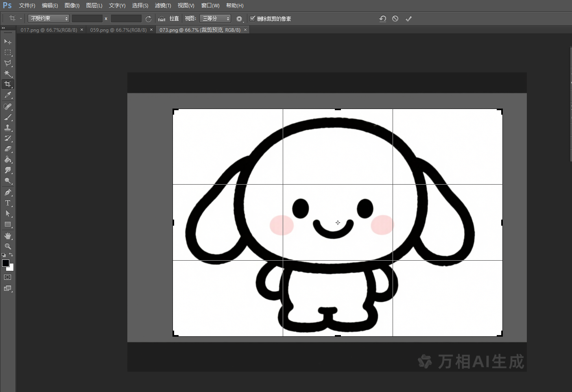
Task: Open the 视图(V) menu
Action: click(x=186, y=5)
